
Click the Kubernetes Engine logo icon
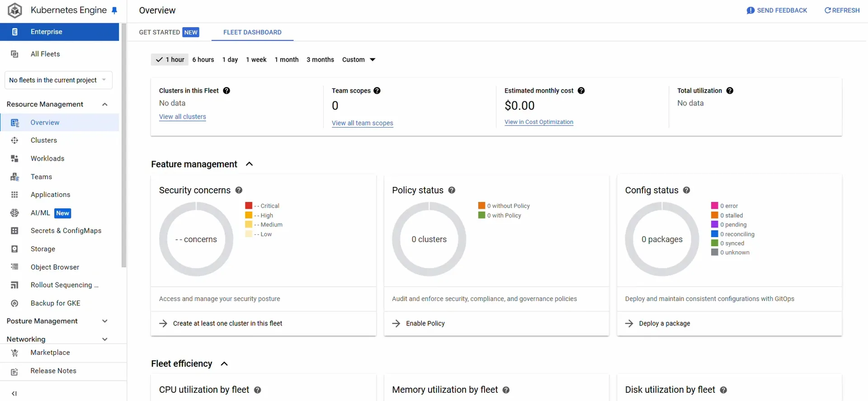point(15,10)
